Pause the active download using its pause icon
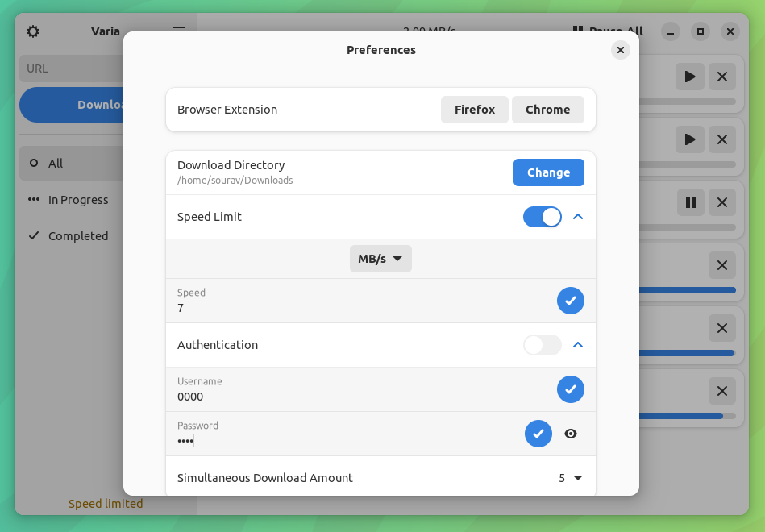765x532 pixels. coord(690,202)
